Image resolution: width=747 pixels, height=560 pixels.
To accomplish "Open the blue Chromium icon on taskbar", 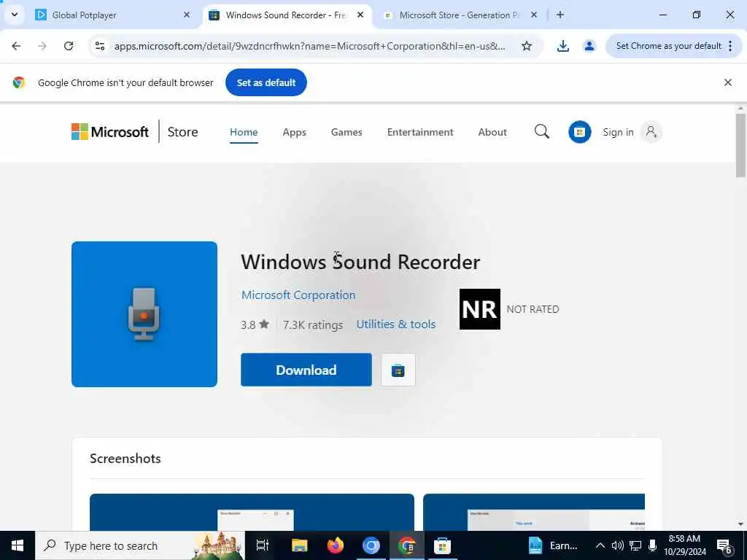I will click(x=371, y=545).
